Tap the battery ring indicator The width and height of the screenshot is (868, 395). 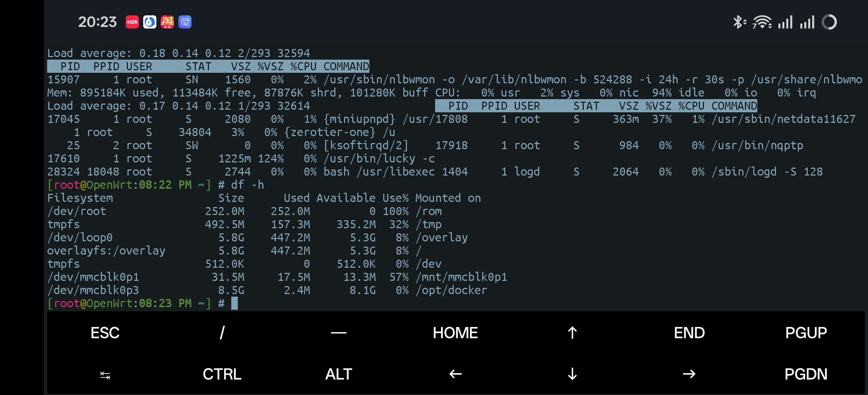click(829, 22)
